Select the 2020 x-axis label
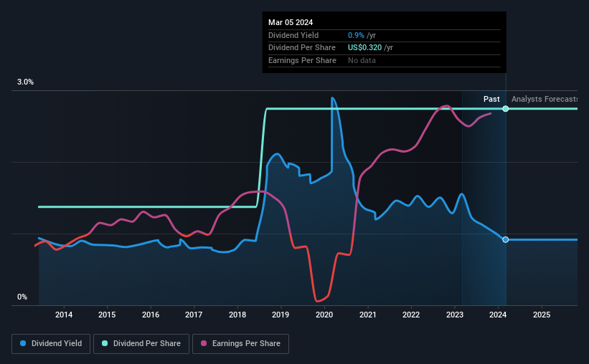 click(x=324, y=315)
